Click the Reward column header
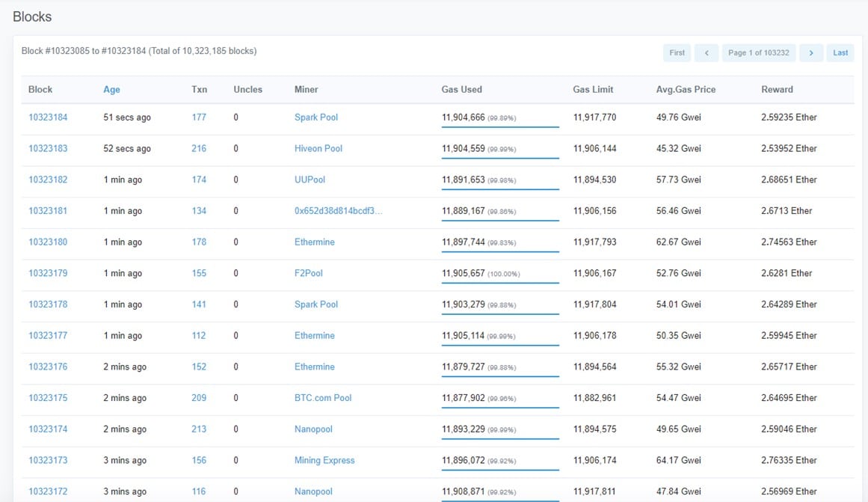Image resolution: width=868 pixels, height=502 pixels. (777, 89)
